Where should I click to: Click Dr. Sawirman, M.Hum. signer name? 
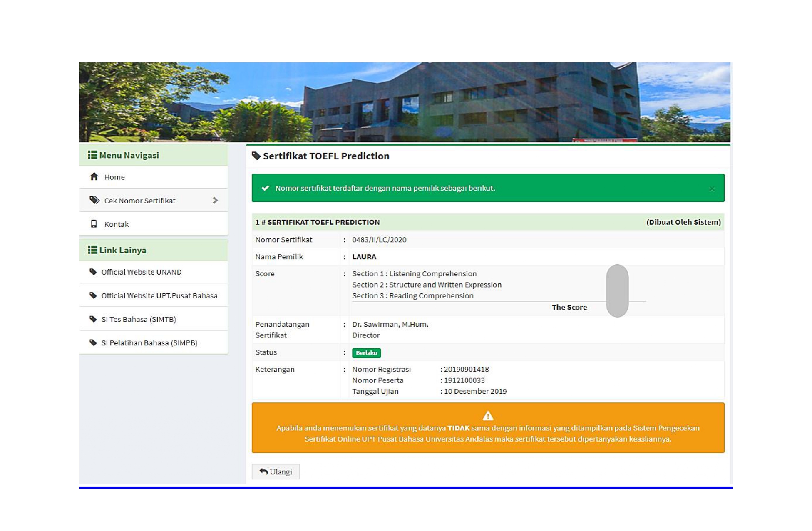[x=390, y=324]
